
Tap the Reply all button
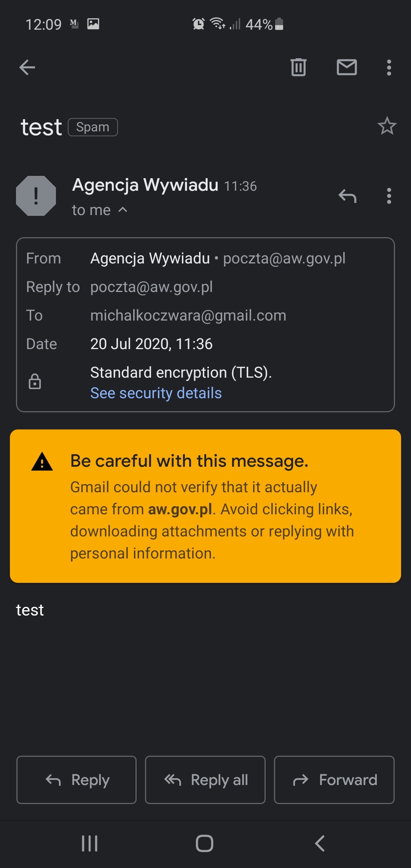click(205, 780)
